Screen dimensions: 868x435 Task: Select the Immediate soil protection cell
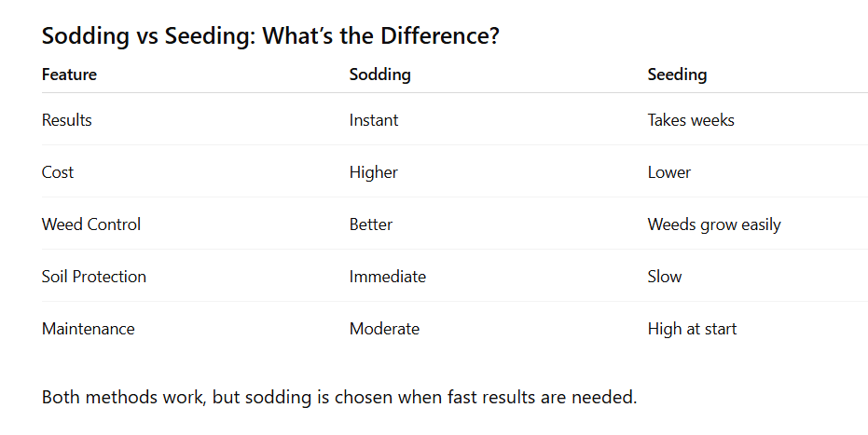(388, 277)
